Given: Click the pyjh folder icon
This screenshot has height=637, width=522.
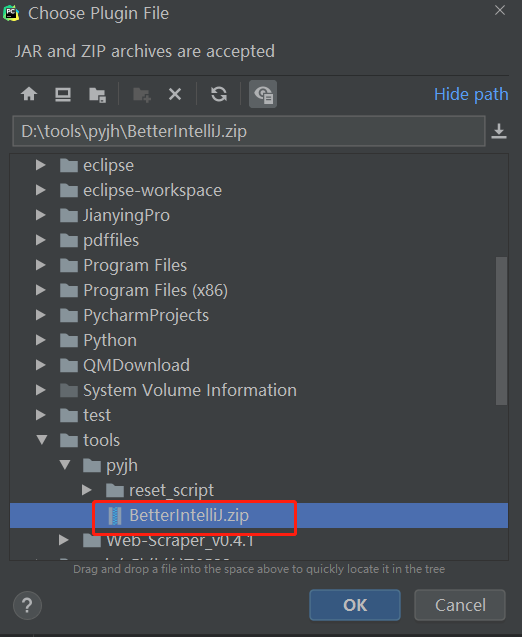Looking at the screenshot, I should pos(92,465).
